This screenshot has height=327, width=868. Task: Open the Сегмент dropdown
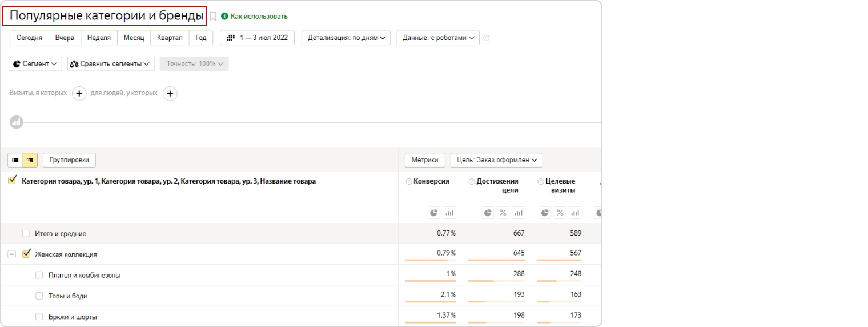pyautogui.click(x=36, y=64)
